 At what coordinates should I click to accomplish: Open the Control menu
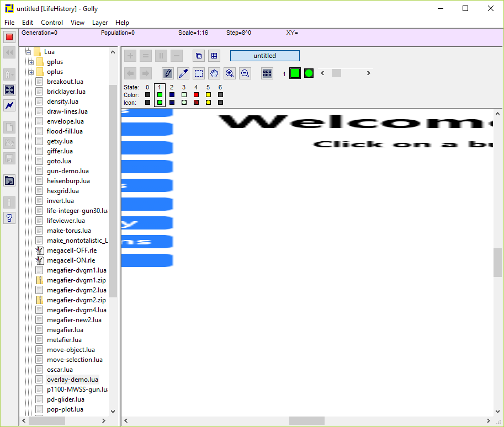[x=52, y=23]
